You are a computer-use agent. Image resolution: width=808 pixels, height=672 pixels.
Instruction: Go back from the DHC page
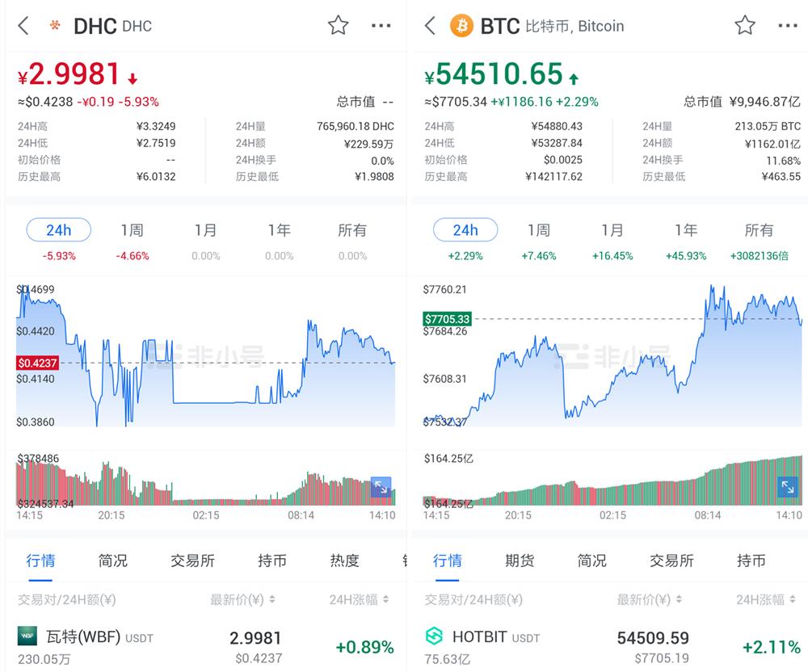point(23,25)
